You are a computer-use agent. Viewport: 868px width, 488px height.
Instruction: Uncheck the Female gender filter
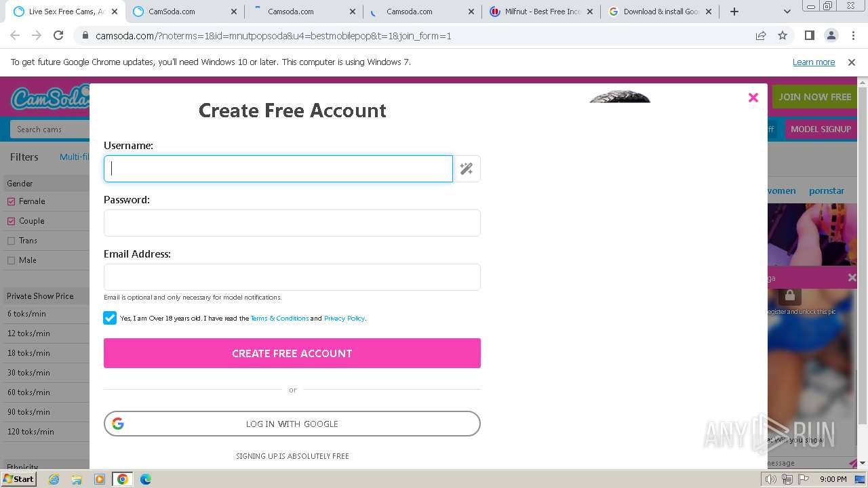point(11,201)
